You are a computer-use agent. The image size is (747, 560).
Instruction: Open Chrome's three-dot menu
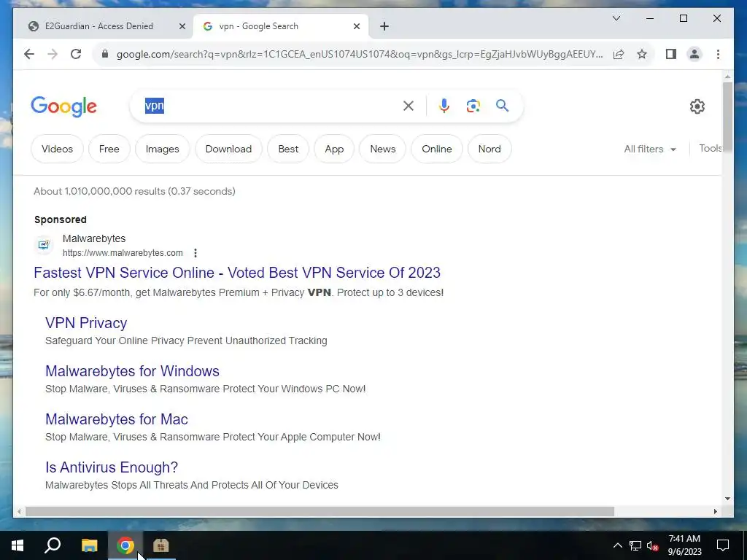tap(718, 54)
